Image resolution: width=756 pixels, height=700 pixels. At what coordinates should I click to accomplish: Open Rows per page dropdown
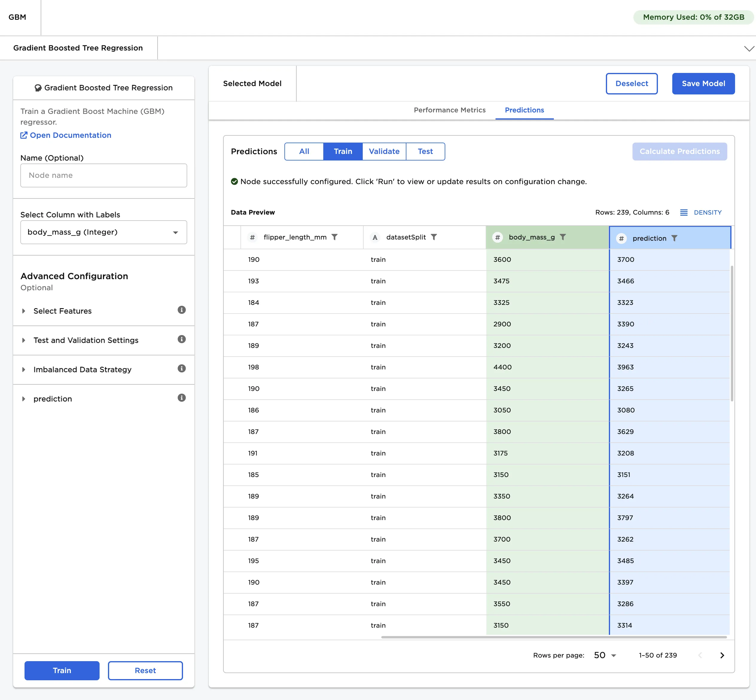605,655
